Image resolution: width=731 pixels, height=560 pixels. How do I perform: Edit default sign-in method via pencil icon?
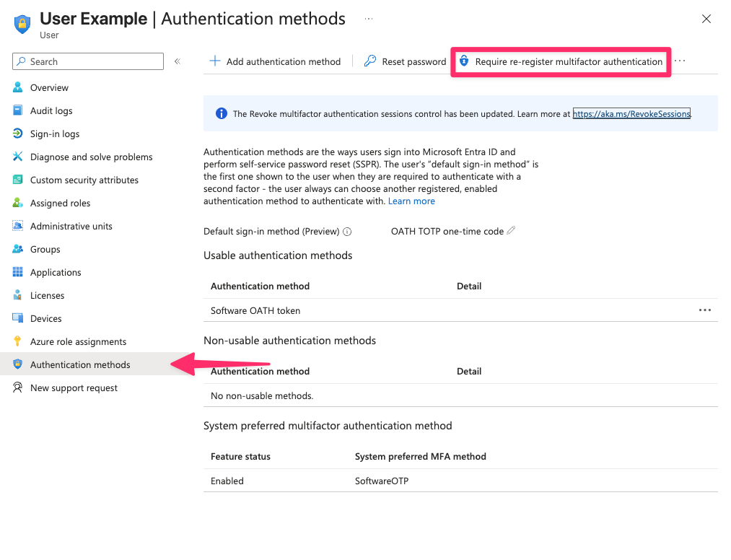[x=511, y=230]
